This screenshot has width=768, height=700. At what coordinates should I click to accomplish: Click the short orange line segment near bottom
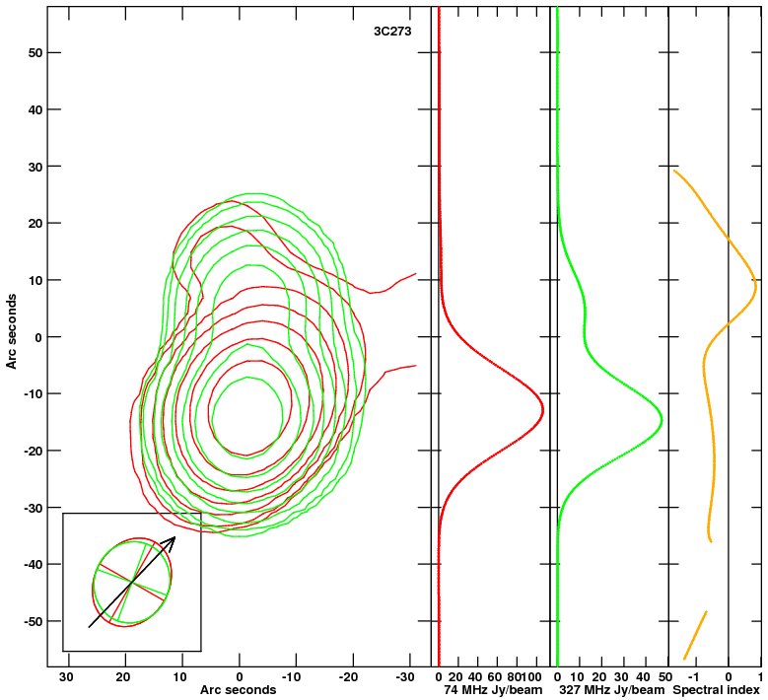click(695, 635)
